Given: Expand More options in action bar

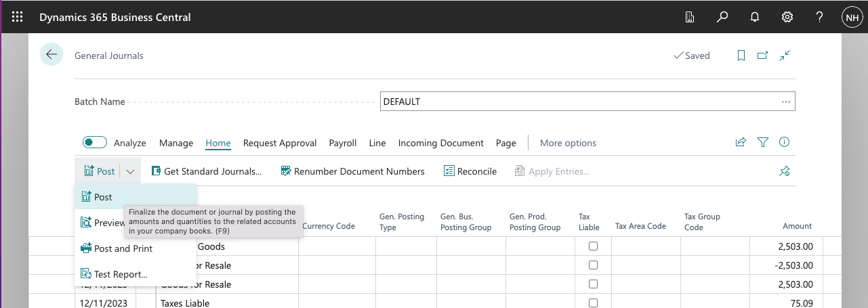Looking at the screenshot, I should [x=568, y=143].
